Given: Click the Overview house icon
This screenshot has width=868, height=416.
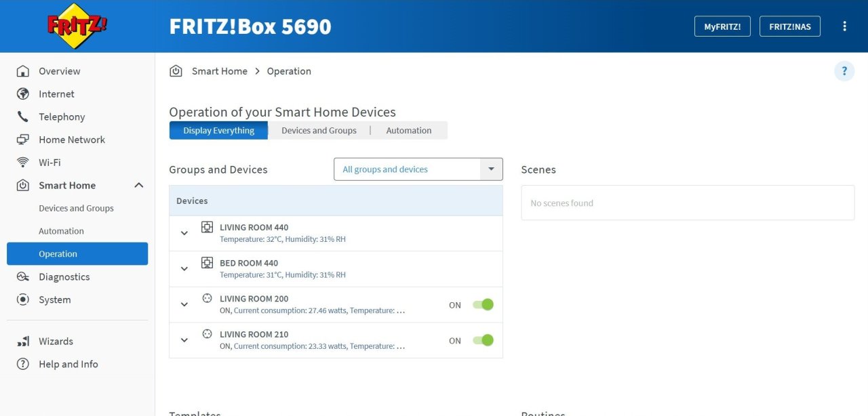Looking at the screenshot, I should pyautogui.click(x=23, y=71).
